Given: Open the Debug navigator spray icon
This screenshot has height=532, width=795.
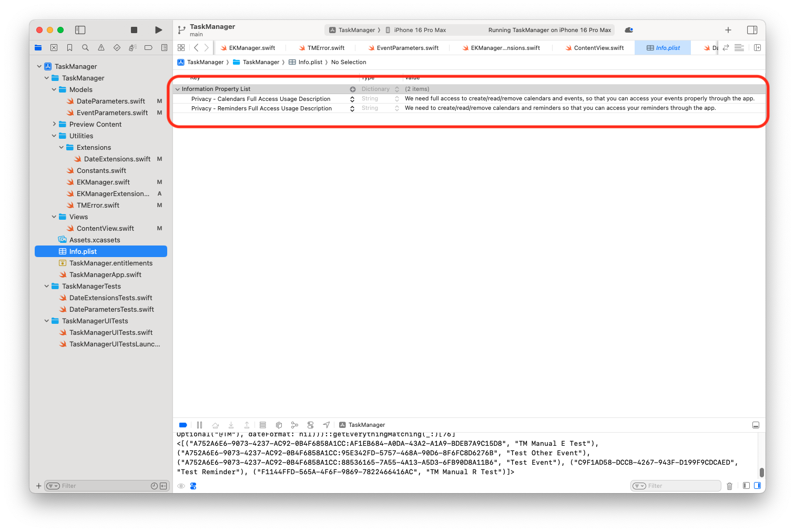Looking at the screenshot, I should (x=132, y=47).
